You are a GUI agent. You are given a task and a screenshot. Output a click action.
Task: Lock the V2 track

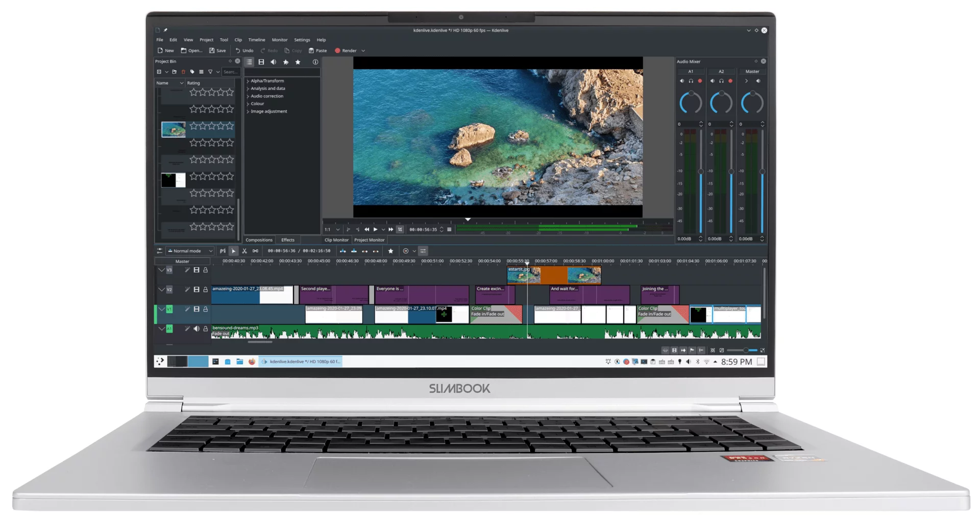point(206,290)
